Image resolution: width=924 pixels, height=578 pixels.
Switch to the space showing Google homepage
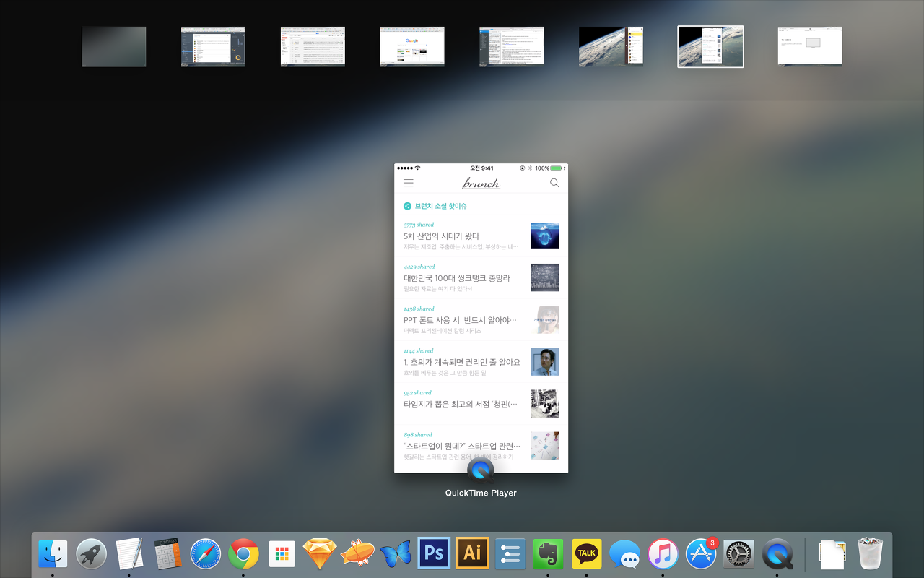(412, 46)
